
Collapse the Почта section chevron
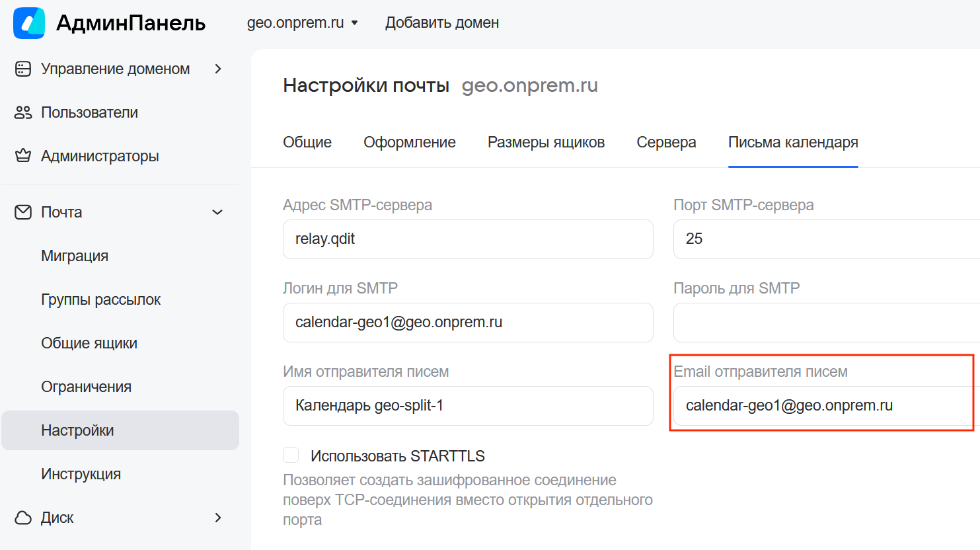[x=217, y=212]
